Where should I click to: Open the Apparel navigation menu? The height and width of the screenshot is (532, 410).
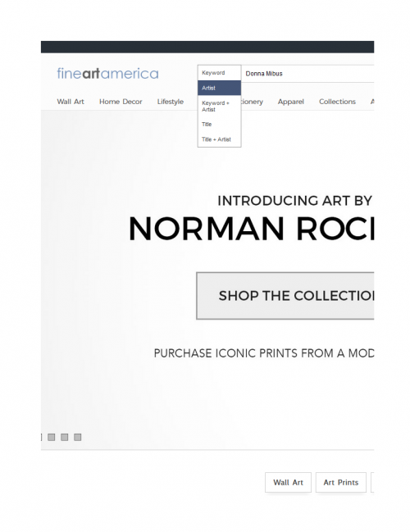pyautogui.click(x=291, y=102)
